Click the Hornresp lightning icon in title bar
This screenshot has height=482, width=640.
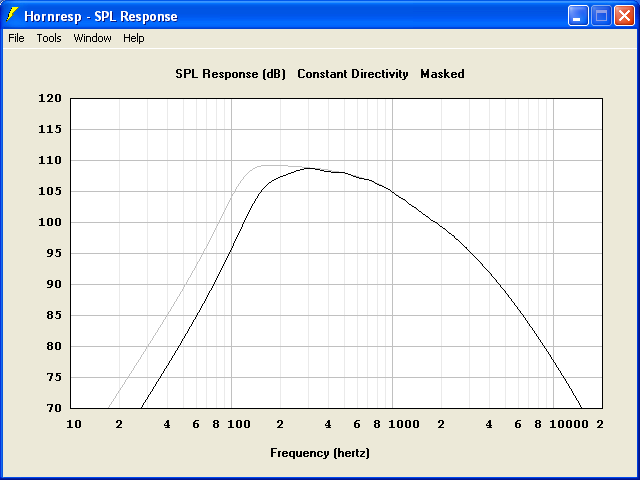[x=12, y=15]
